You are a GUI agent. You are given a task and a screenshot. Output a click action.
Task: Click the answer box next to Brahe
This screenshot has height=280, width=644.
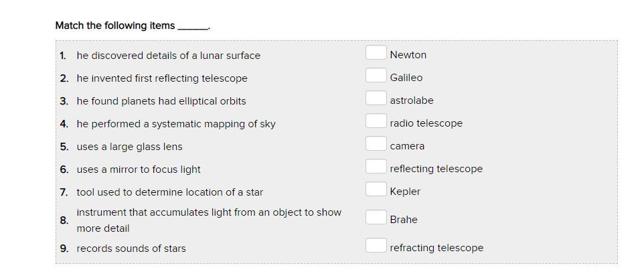(376, 218)
